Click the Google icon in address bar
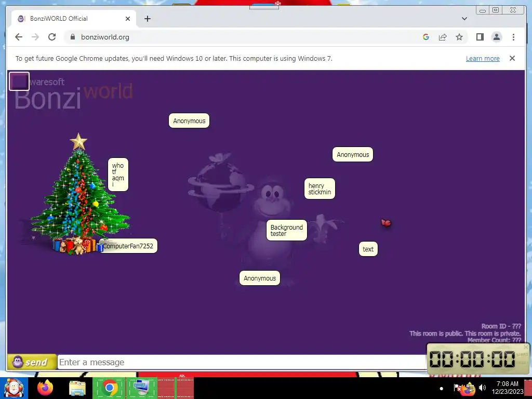 point(426,37)
